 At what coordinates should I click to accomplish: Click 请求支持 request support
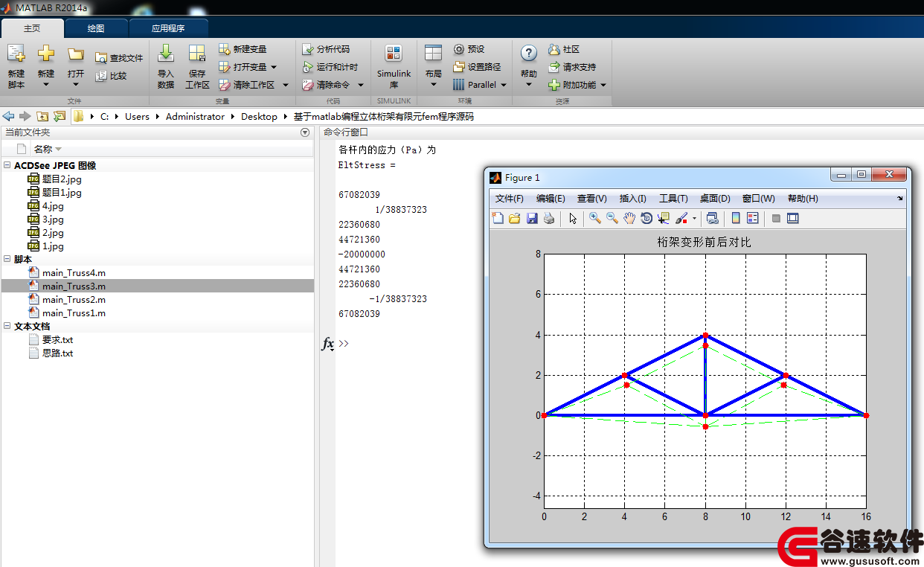click(572, 67)
